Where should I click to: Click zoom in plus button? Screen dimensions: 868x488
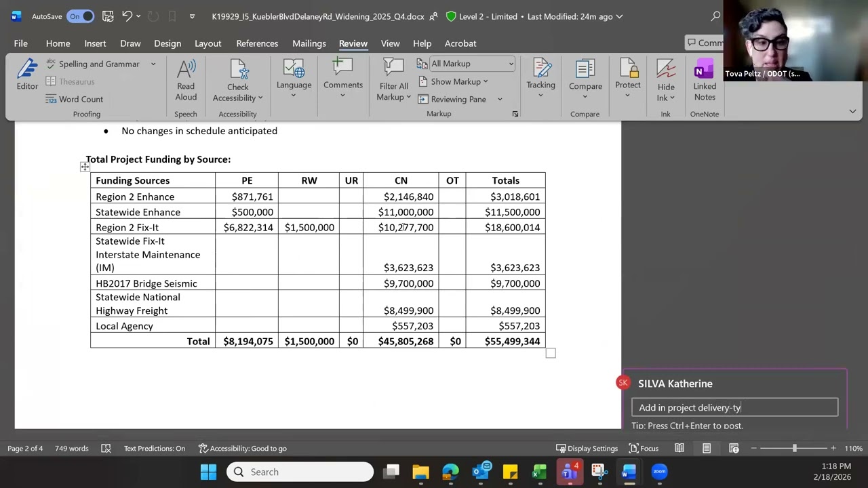click(x=833, y=448)
